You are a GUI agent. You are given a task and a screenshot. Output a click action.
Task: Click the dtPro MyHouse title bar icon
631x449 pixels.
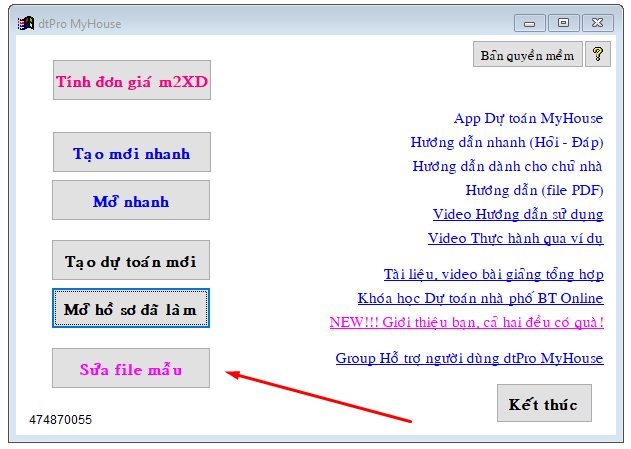[25, 20]
